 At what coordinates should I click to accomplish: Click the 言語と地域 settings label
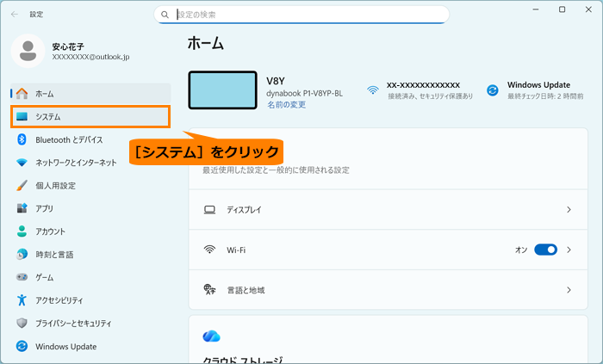click(x=246, y=290)
